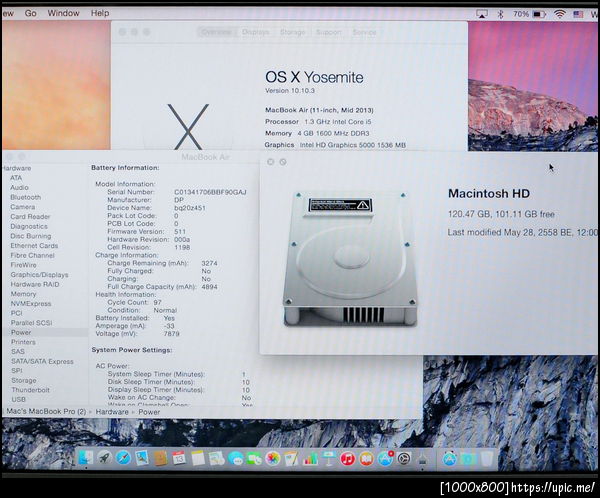Screen dimensions: 600x498
Task: Click Mac's MacBook Pro (2) in path bar
Action: pyautogui.click(x=46, y=411)
